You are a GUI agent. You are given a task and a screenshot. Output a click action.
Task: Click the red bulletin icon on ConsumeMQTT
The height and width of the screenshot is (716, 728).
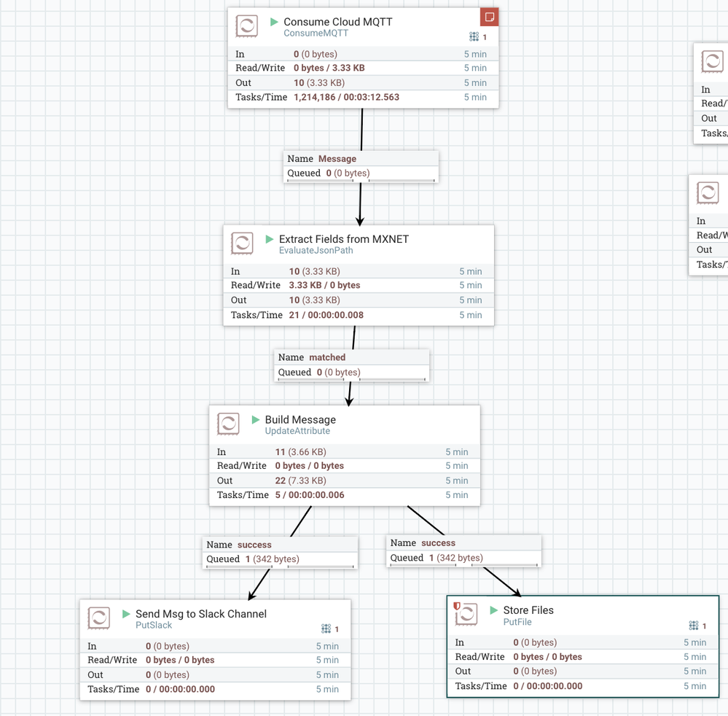tap(490, 17)
